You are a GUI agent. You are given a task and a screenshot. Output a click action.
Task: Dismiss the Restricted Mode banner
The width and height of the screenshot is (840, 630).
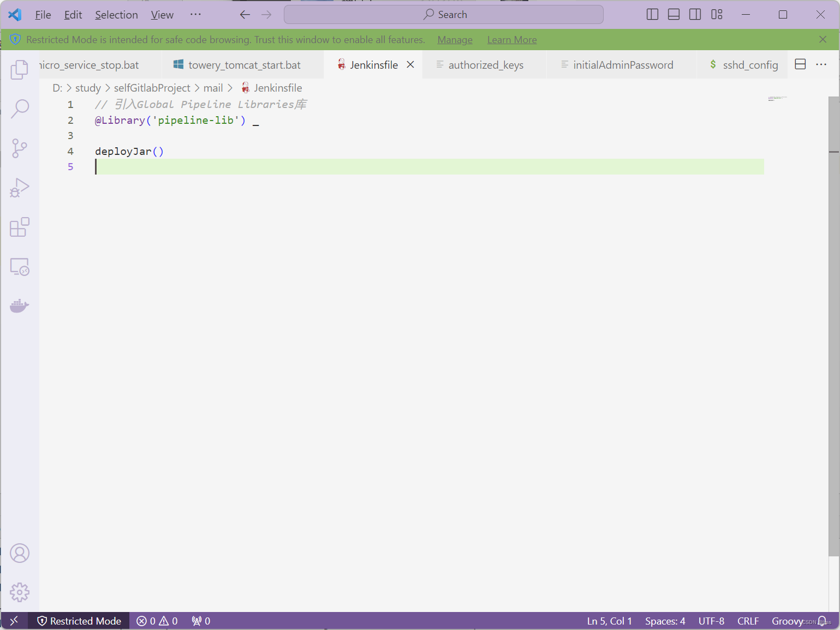[823, 39]
